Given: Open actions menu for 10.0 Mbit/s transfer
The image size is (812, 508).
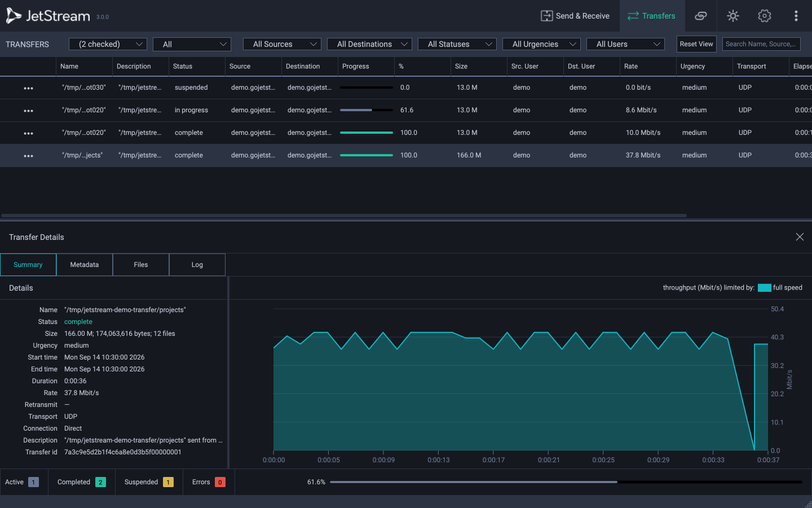Looking at the screenshot, I should tap(28, 133).
